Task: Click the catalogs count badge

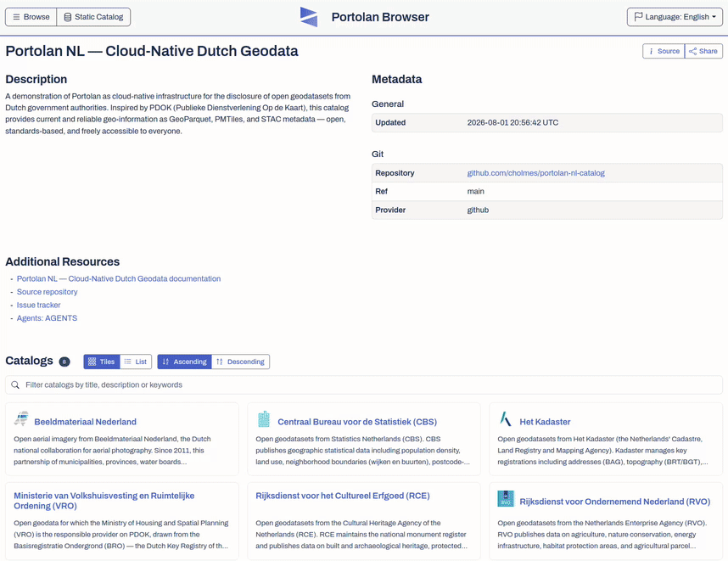Action: pos(64,362)
